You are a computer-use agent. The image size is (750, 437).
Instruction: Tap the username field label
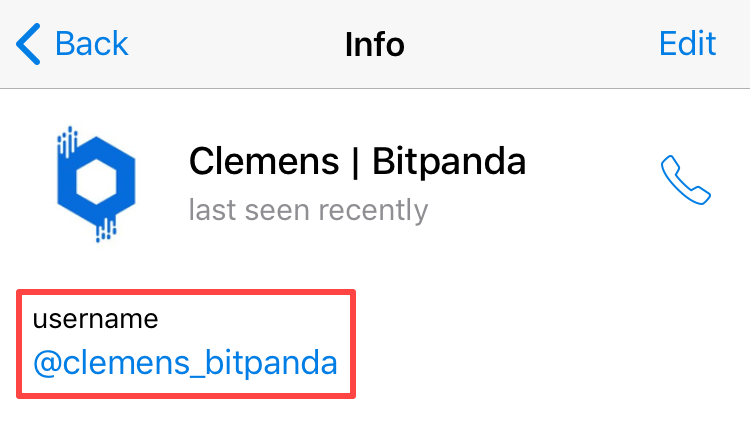tap(95, 319)
